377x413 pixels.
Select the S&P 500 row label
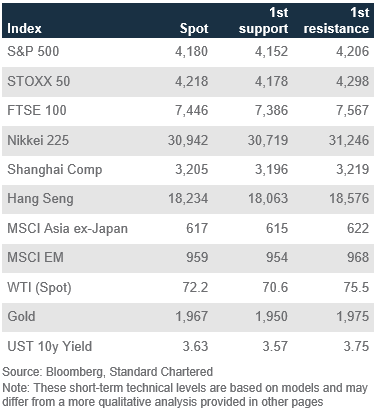click(x=33, y=52)
